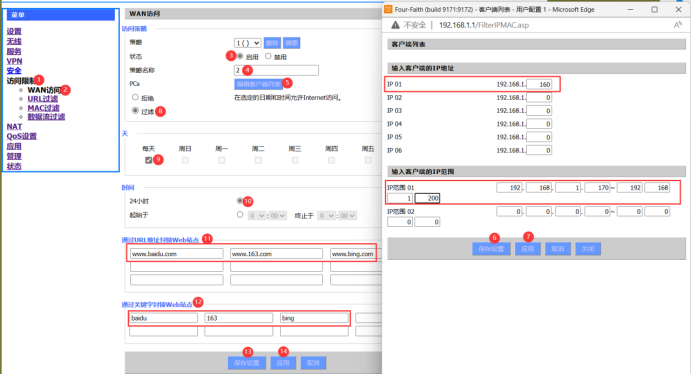Image resolution: width=692 pixels, height=374 pixels.
Task: Click 保存设置 in the client list popup
Action: point(491,249)
